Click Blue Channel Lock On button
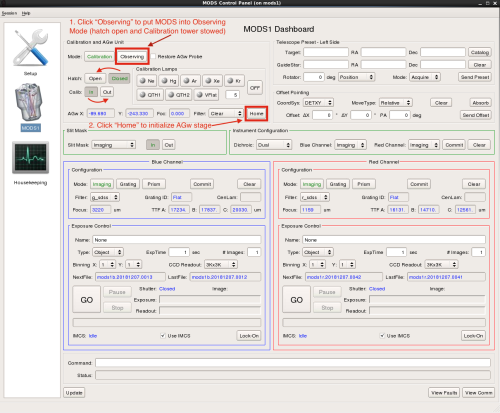This screenshot has height=413, width=500. tap(249, 336)
